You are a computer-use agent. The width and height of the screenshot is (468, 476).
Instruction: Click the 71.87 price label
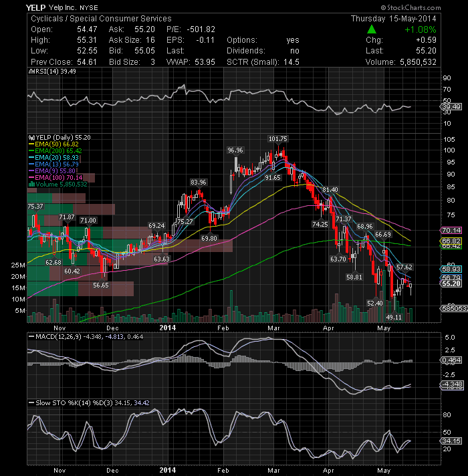(67, 217)
